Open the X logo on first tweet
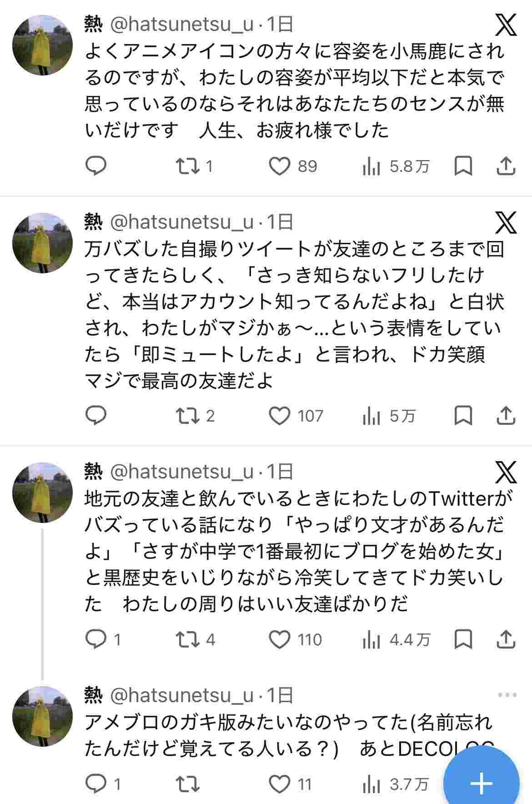The image size is (532, 804). pos(506,25)
